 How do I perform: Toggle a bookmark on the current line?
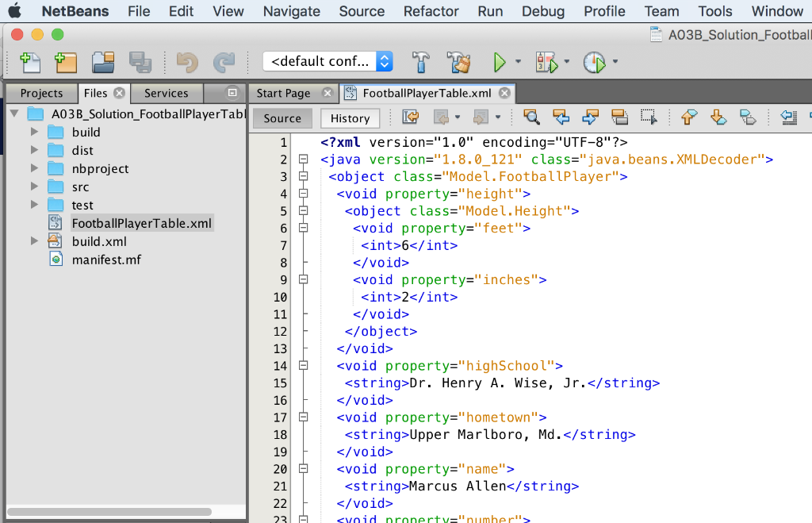747,117
